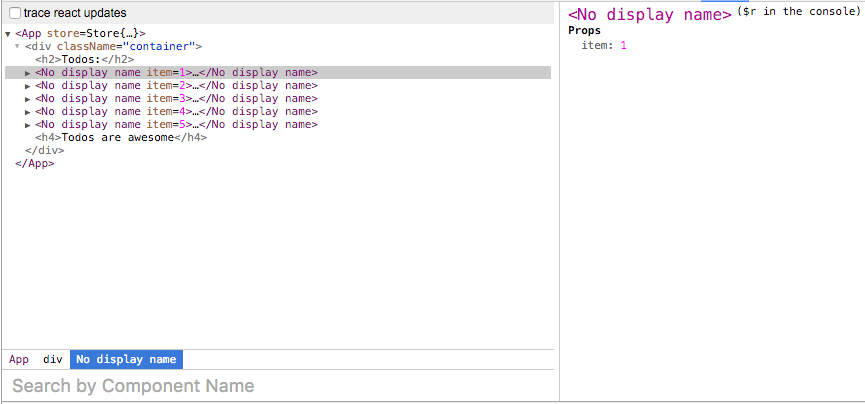Image resolution: width=865 pixels, height=404 pixels.
Task: Select the No display name item=3 row
Action: coord(176,99)
